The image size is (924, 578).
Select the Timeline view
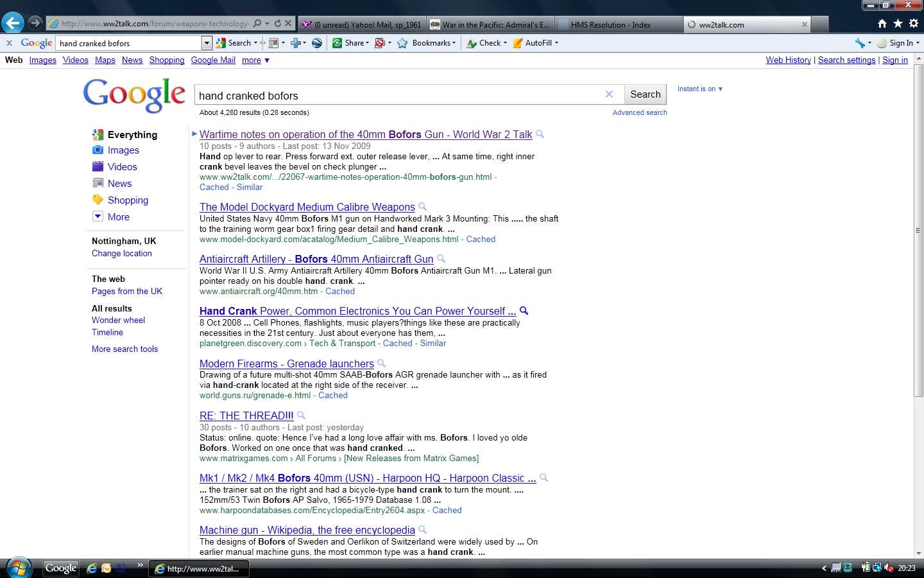107,333
